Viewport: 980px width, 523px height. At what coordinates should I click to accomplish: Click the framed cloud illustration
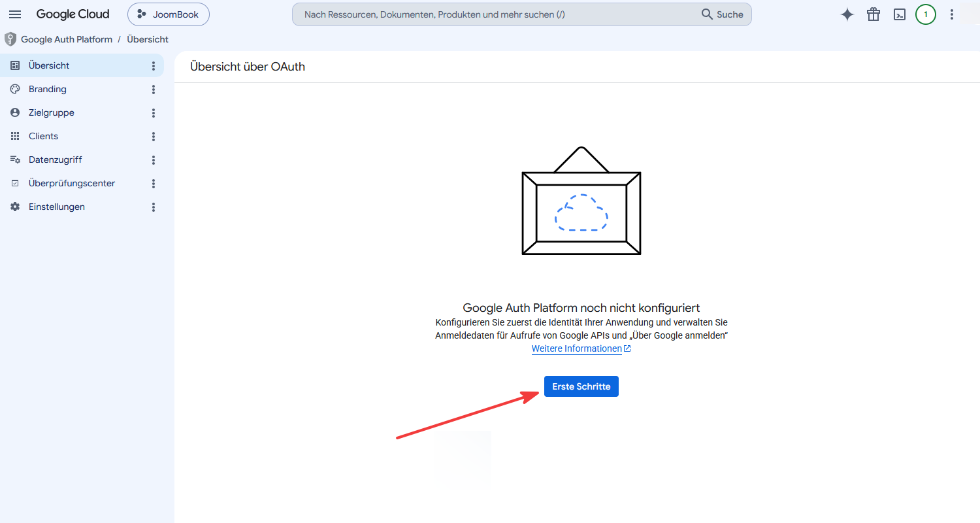coord(581,201)
